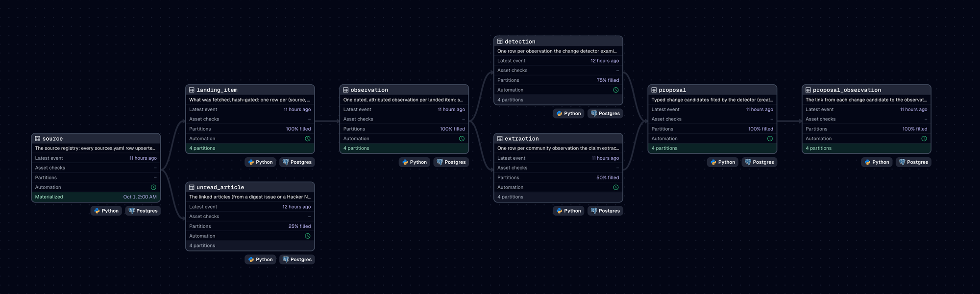Screen dimensions: 980x294
Task: Click Postgres tag under proposal_observation node
Action: click(913, 162)
